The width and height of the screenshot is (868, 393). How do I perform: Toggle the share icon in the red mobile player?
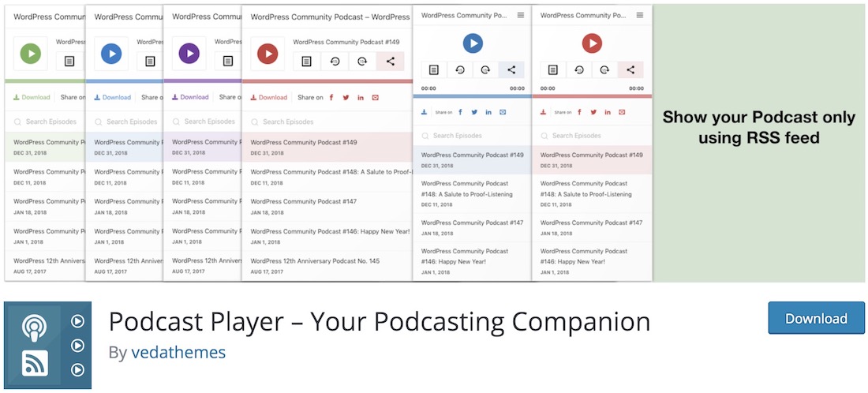[x=630, y=69]
